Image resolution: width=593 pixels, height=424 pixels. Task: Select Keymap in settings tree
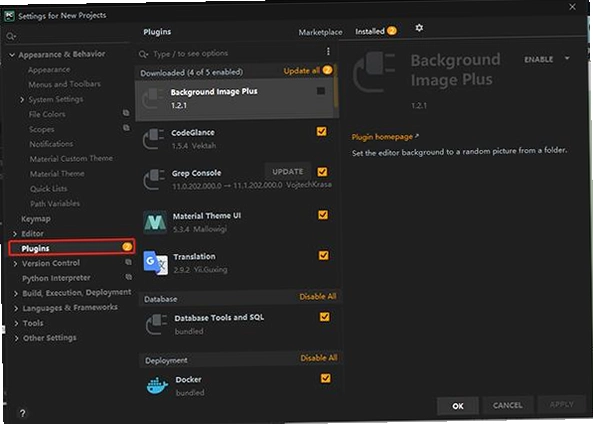click(36, 219)
